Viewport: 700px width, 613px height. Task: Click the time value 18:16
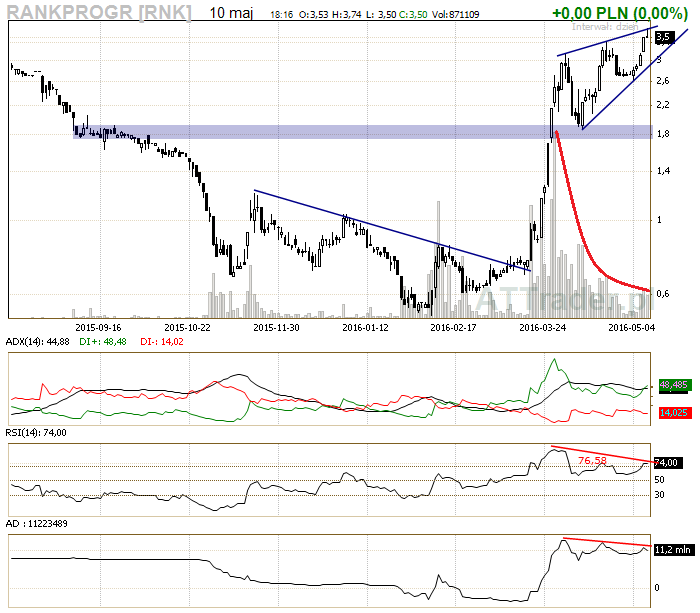[282, 15]
